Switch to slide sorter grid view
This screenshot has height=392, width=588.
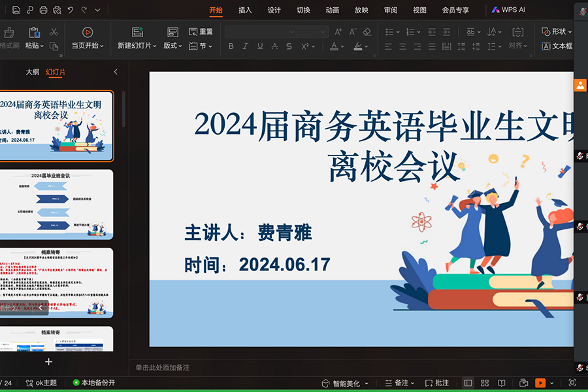point(485,383)
